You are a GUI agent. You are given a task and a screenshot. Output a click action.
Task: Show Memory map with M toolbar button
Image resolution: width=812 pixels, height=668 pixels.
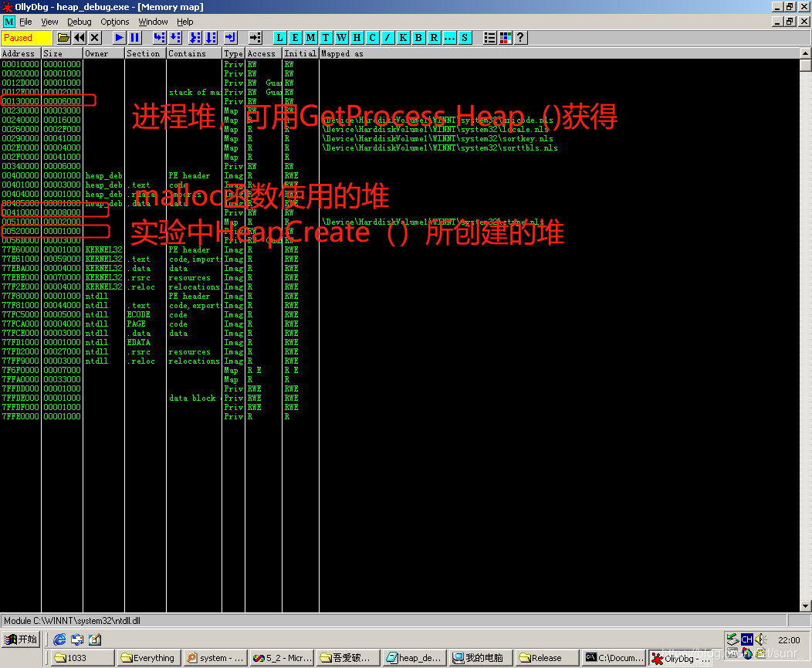click(x=311, y=38)
